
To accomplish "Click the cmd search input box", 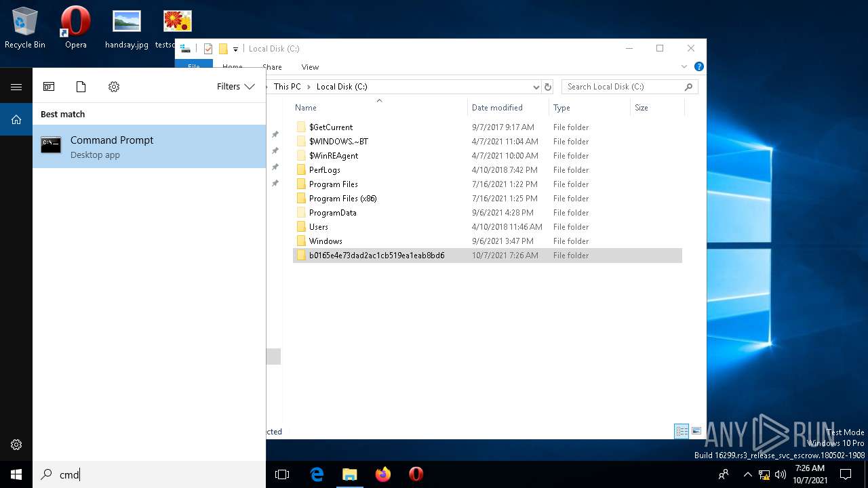I will click(149, 474).
